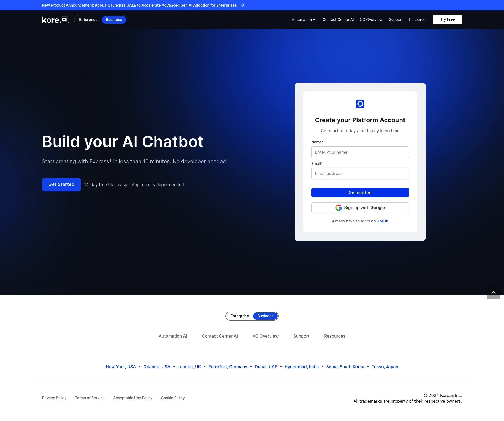The height and width of the screenshot is (421, 504).
Task: Click the Kore.ai platform app icon
Action: pos(360,104)
